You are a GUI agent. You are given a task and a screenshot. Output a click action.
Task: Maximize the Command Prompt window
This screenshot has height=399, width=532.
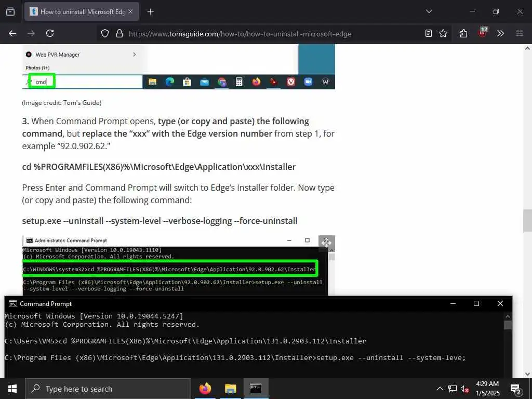(x=476, y=303)
